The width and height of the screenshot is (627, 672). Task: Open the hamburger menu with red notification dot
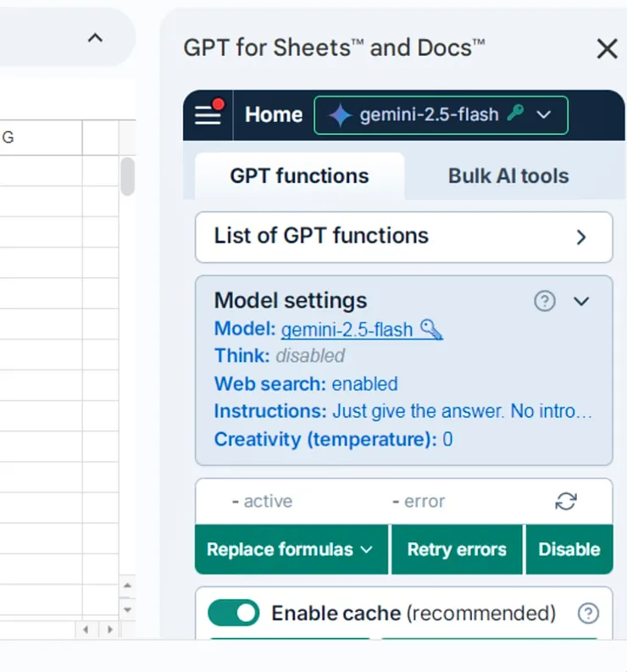click(x=208, y=115)
